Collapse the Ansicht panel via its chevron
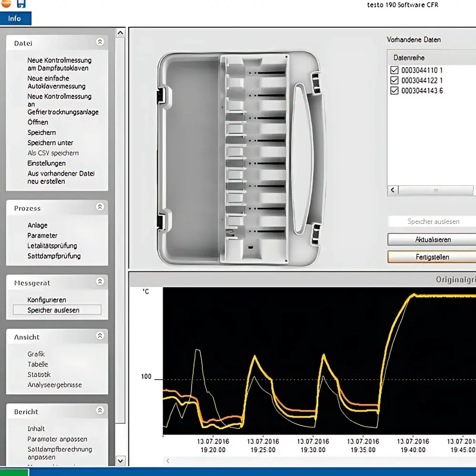Screen dimensions: 476x476 100,336
